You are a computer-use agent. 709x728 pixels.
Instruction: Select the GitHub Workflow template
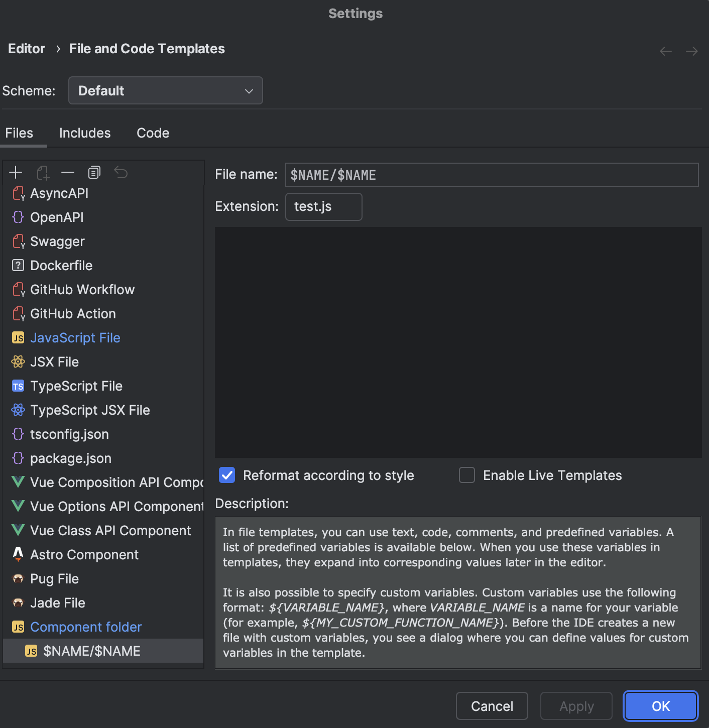click(103, 289)
